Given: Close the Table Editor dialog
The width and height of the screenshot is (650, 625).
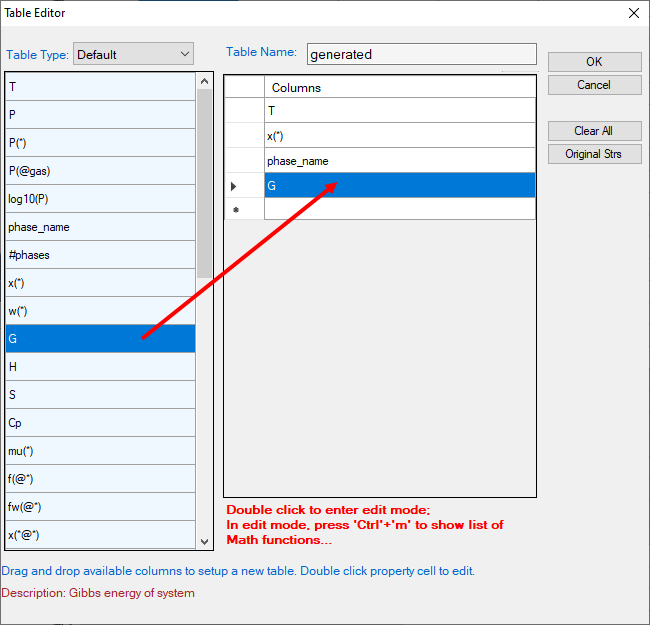Looking at the screenshot, I should [633, 13].
